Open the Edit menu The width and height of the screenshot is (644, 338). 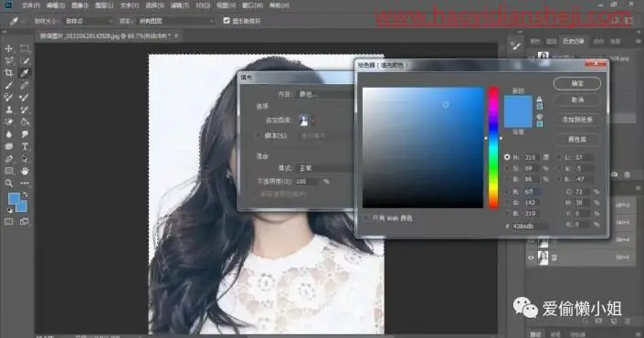point(56,5)
